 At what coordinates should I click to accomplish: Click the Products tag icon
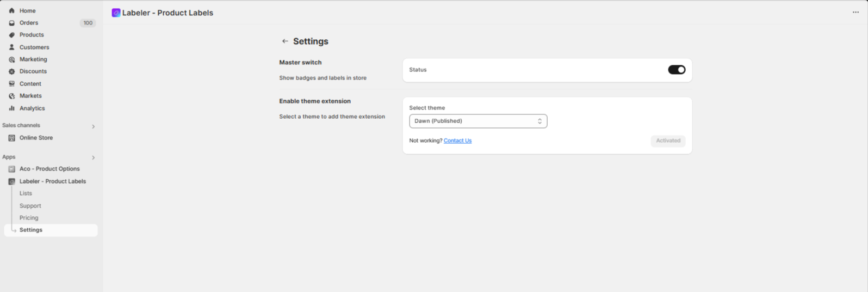click(x=11, y=35)
